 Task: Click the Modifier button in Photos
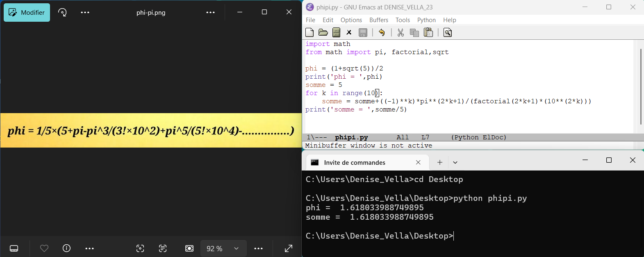(x=27, y=12)
